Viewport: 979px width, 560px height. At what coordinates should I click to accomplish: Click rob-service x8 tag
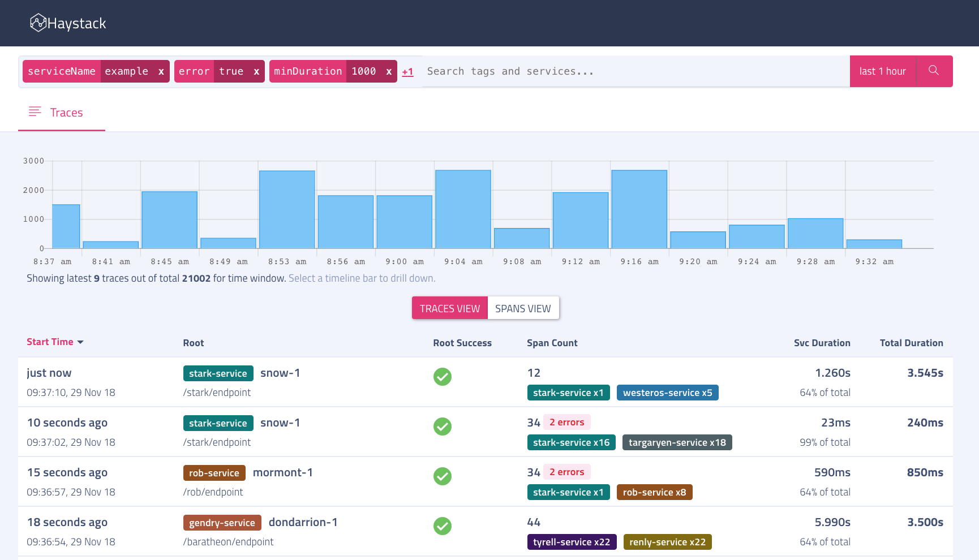[x=654, y=492]
